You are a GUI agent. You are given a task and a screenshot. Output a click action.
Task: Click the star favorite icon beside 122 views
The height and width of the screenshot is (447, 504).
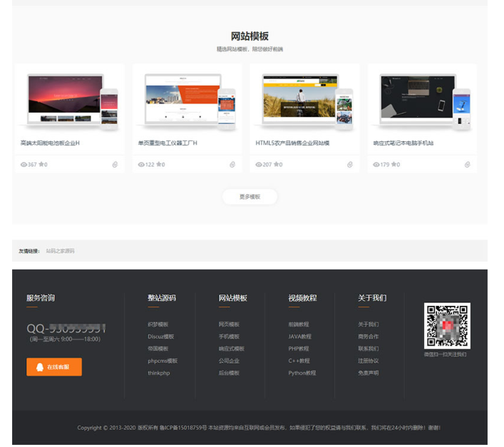pyautogui.click(x=159, y=165)
